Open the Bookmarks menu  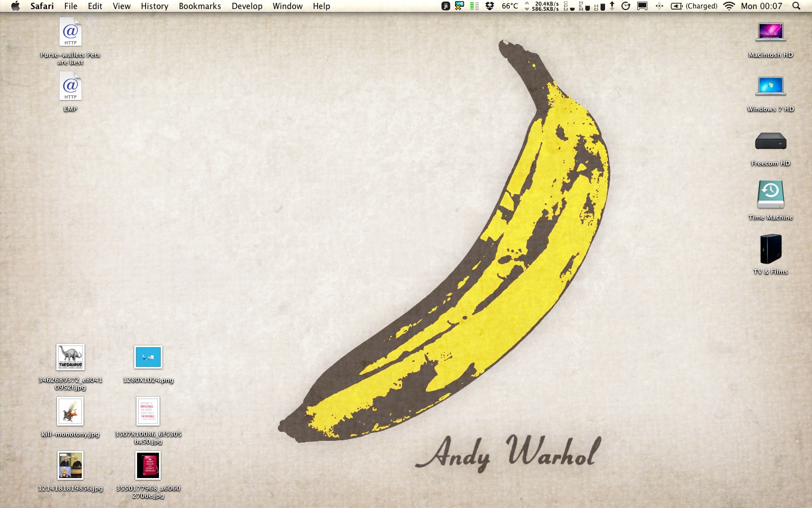200,6
